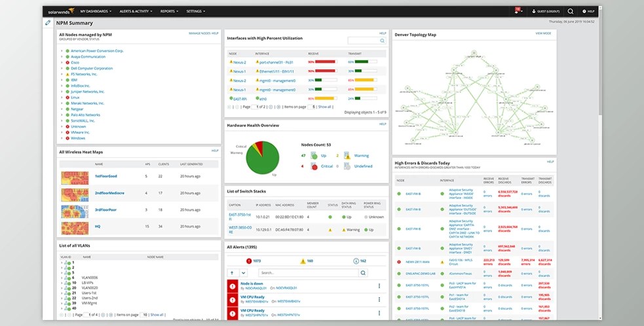Click the Critical nodes icon in Hardware Health
This screenshot has height=326, width=644.
(314, 166)
